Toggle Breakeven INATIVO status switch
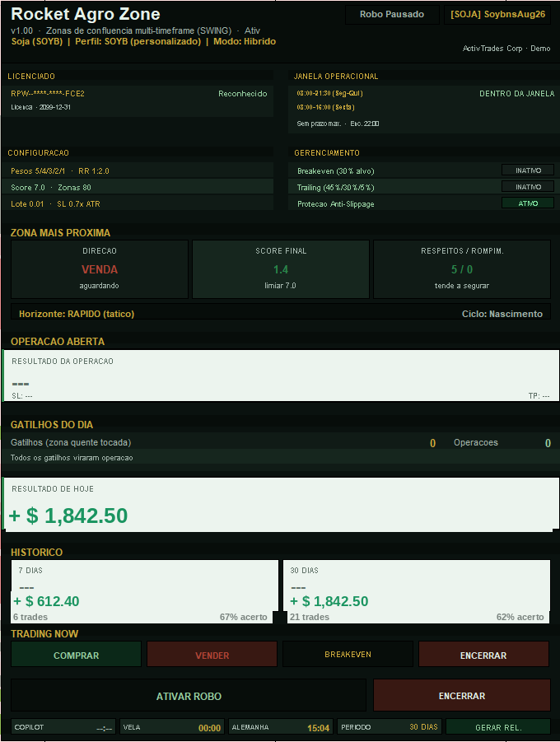This screenshot has width=560, height=742. tap(528, 170)
